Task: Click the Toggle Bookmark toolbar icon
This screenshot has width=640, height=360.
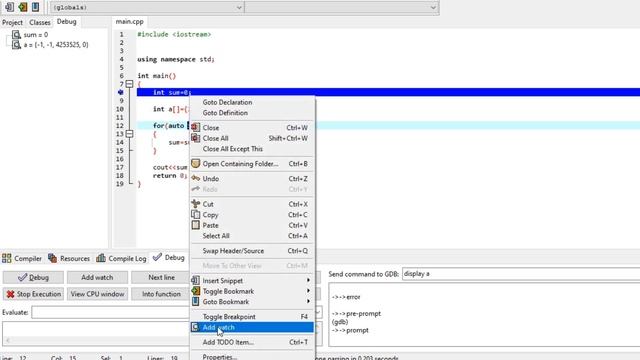Action: [22, 7]
